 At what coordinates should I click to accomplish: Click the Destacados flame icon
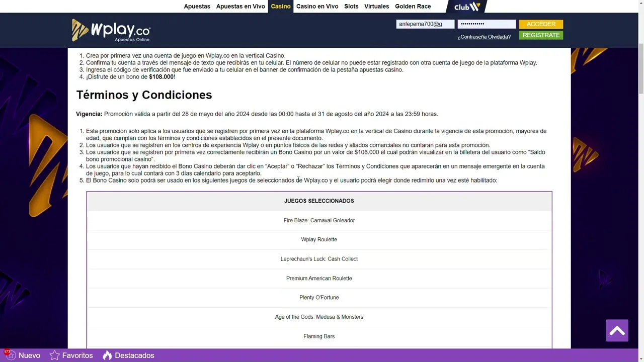pyautogui.click(x=107, y=355)
